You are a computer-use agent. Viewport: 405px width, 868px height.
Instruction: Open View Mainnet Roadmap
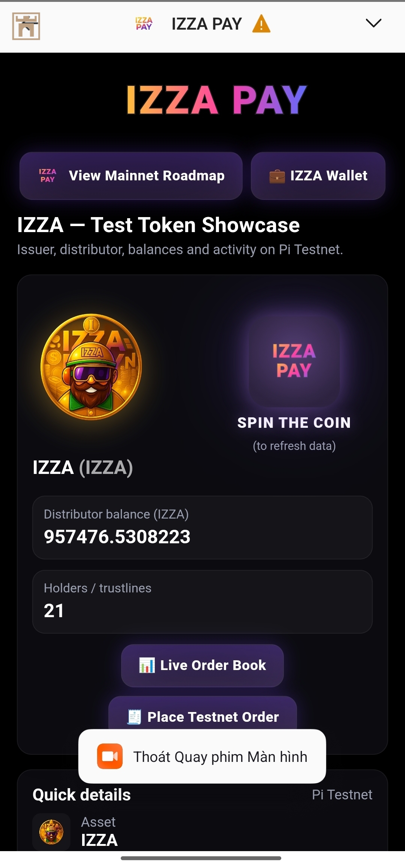(131, 176)
